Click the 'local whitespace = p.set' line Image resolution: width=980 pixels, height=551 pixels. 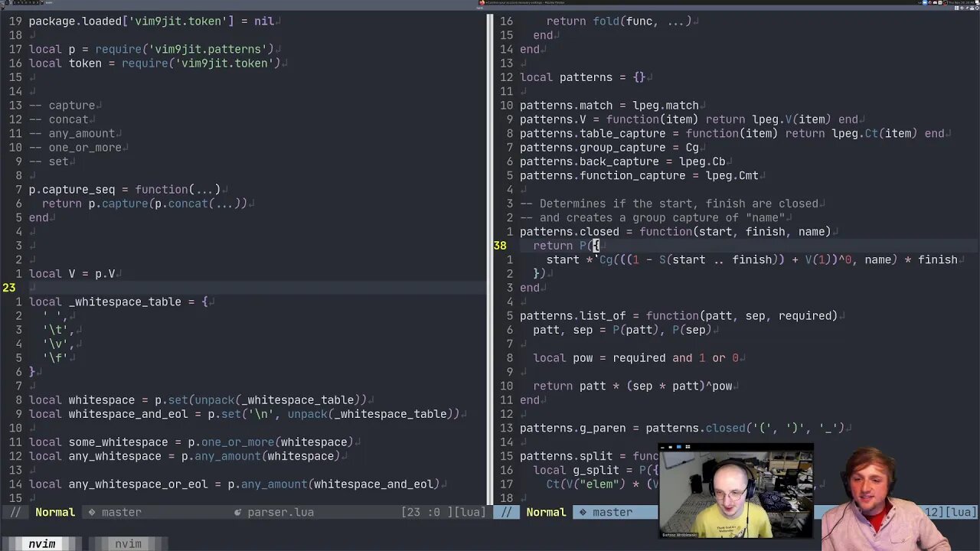pos(198,400)
